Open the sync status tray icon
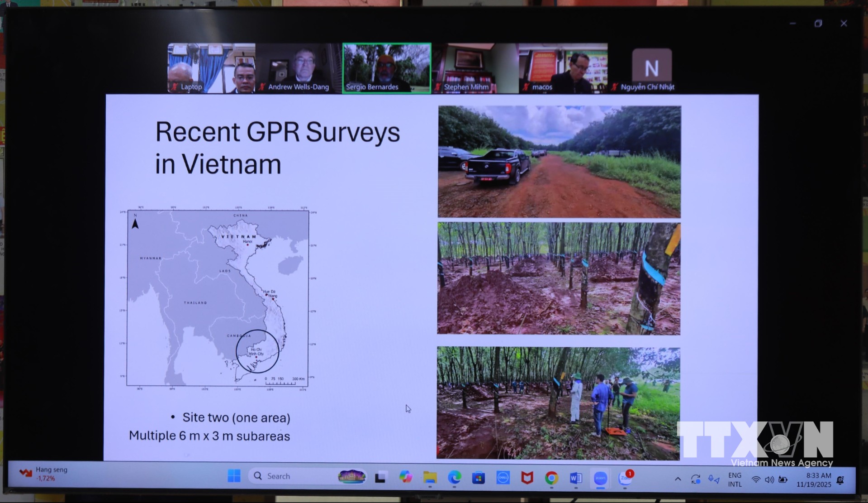868x503 pixels. [x=696, y=479]
